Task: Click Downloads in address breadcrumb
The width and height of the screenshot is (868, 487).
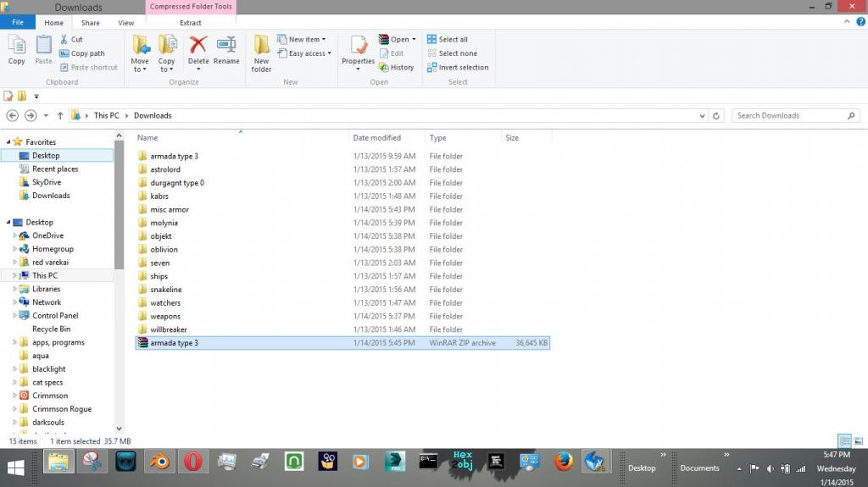Action: (153, 116)
